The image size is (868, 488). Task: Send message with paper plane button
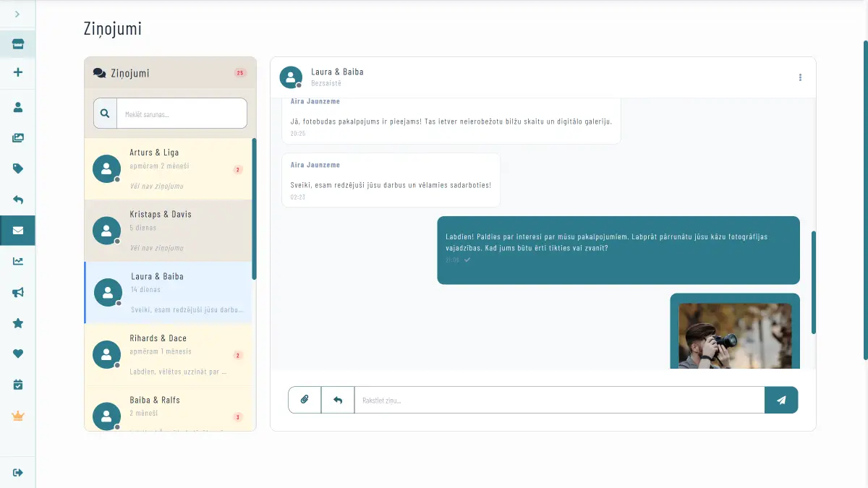[x=781, y=400]
